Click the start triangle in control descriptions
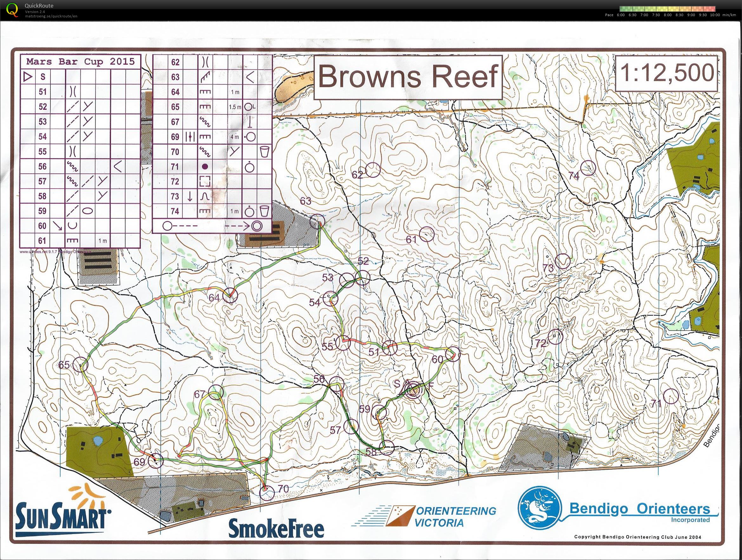This screenshot has width=742, height=560. pyautogui.click(x=28, y=77)
